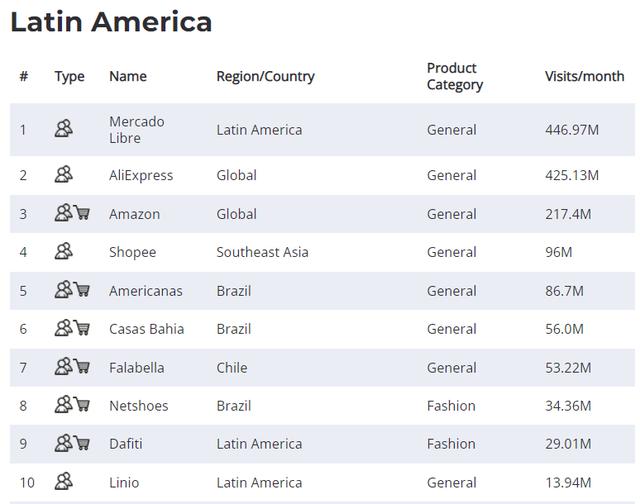Open the AliExpress name entry
The width and height of the screenshot is (640, 504).
[x=141, y=175]
